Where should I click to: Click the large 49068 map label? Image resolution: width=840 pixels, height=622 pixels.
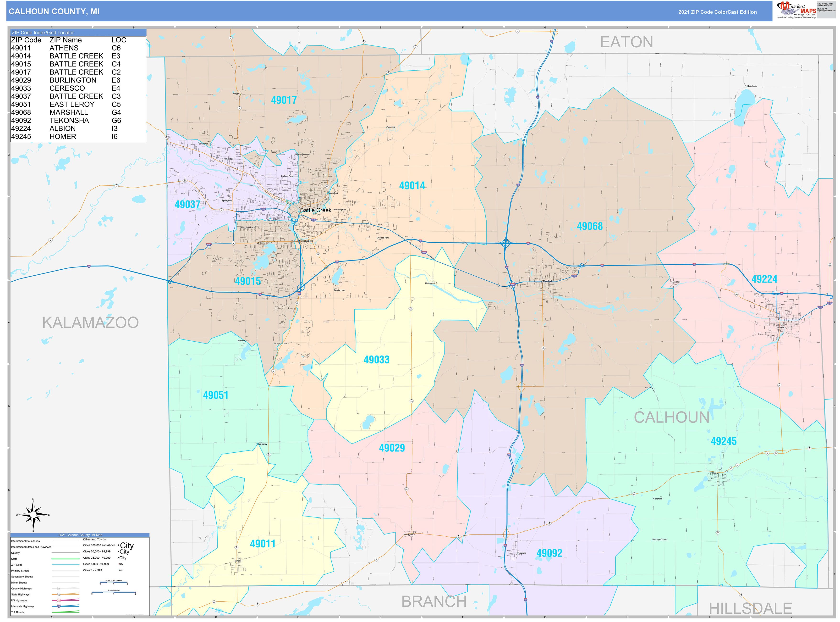tap(589, 226)
